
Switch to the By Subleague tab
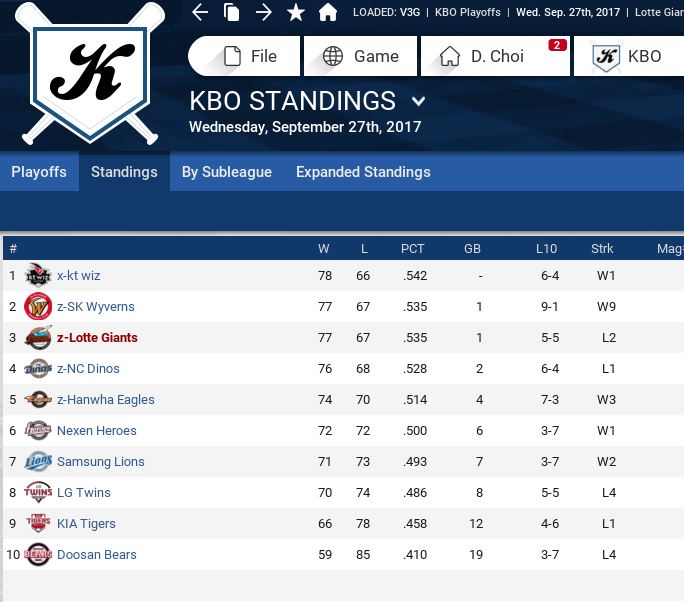point(227,172)
